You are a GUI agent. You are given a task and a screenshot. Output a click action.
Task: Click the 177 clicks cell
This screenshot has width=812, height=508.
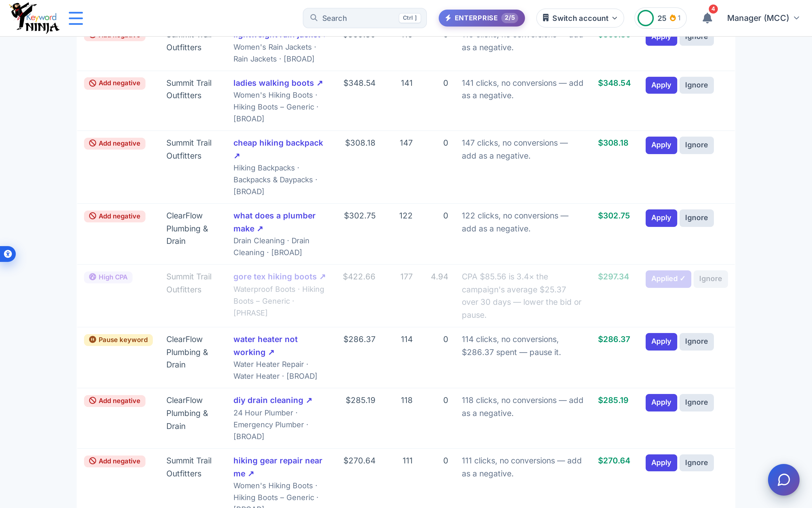[x=406, y=277]
